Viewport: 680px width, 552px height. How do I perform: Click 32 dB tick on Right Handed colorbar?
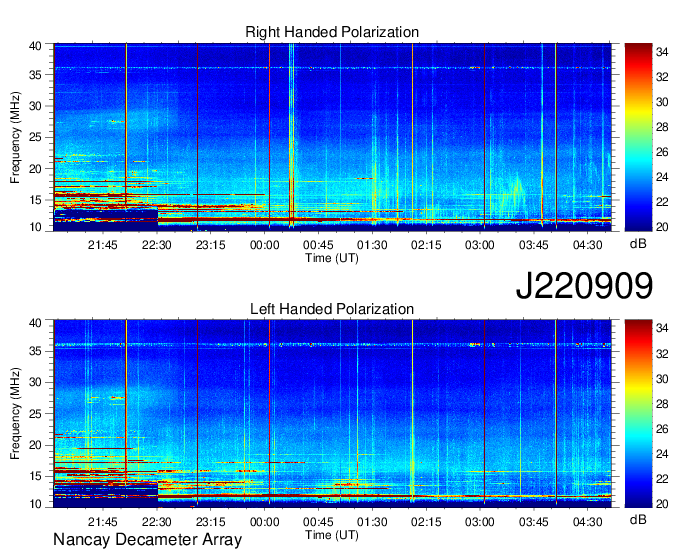point(662,77)
